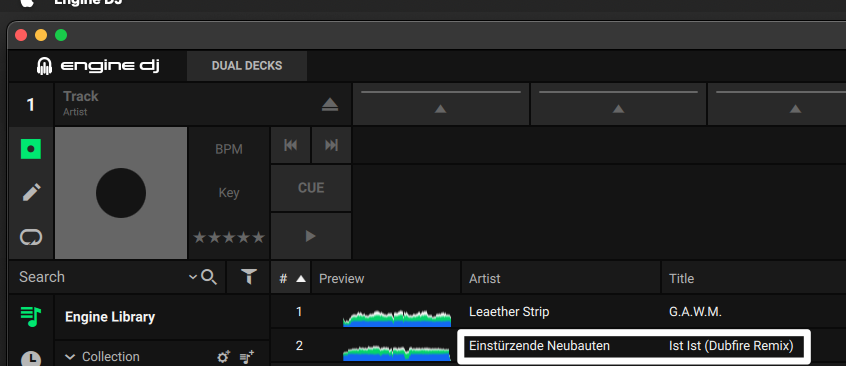This screenshot has width=846, height=366.
Task: Preview waveform of track 2
Action: pos(397,353)
